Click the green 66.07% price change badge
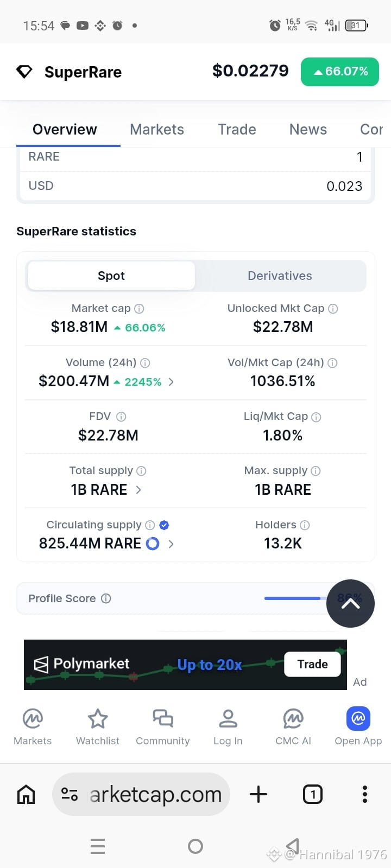 340,72
